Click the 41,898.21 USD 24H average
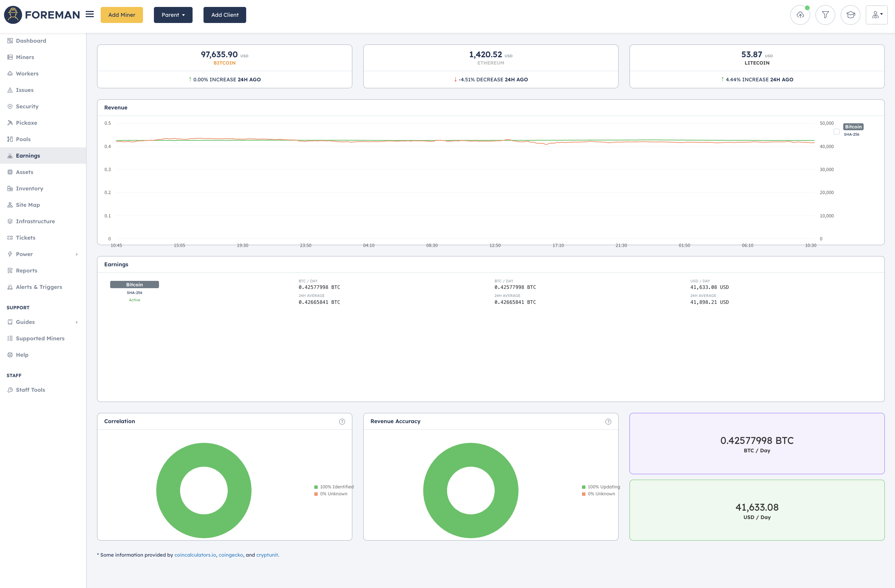 click(709, 302)
